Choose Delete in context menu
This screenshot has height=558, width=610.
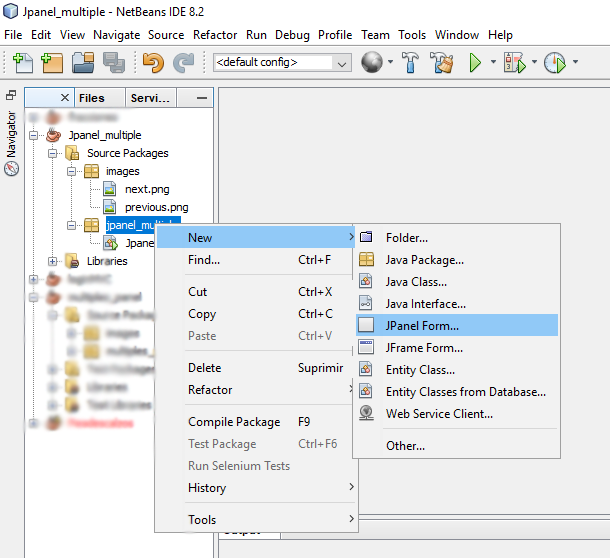tap(256, 368)
